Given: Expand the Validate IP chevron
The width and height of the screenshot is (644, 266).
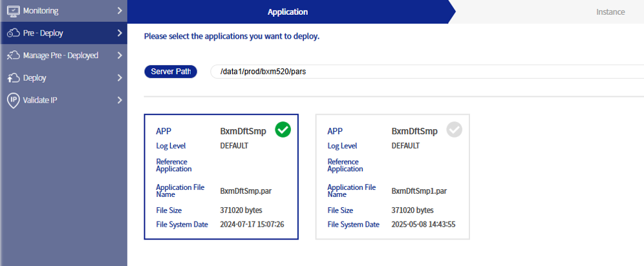Looking at the screenshot, I should [x=120, y=100].
